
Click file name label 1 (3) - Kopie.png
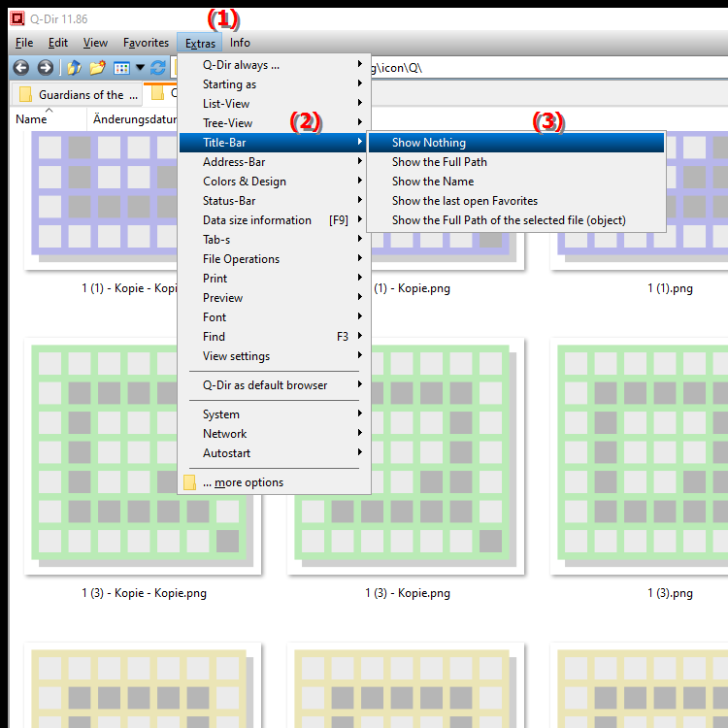pos(408,593)
